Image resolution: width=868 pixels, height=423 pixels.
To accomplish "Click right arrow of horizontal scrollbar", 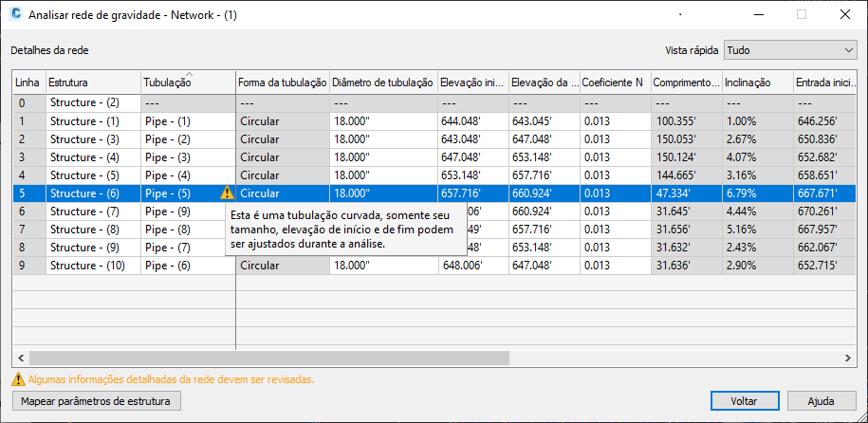I will pos(850,358).
